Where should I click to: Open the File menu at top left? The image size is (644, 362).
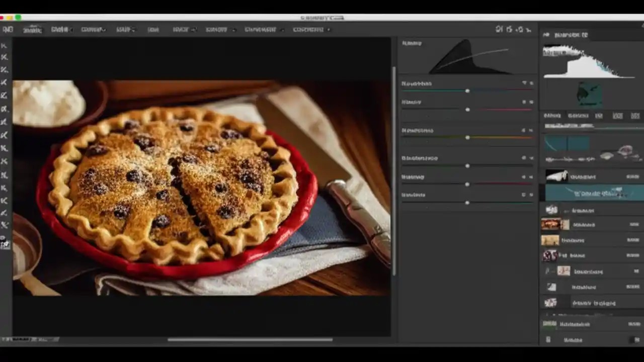(33, 29)
